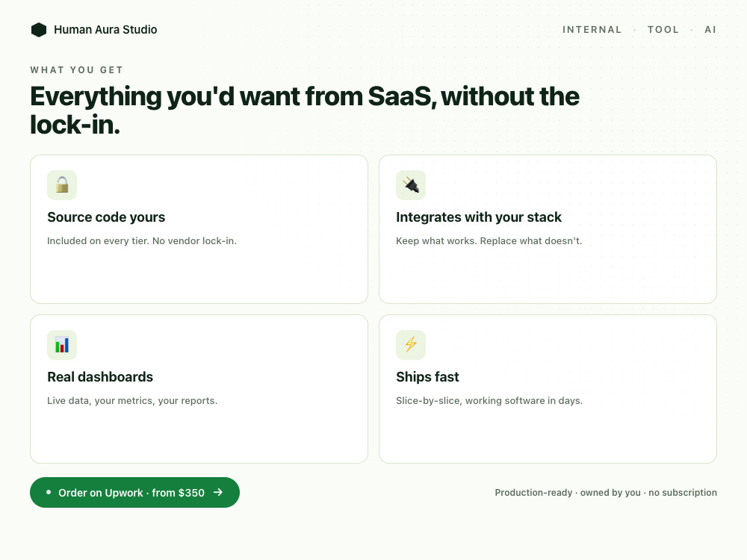Open the Human Aura Studio brand name
747x560 pixels.
pyautogui.click(x=105, y=30)
